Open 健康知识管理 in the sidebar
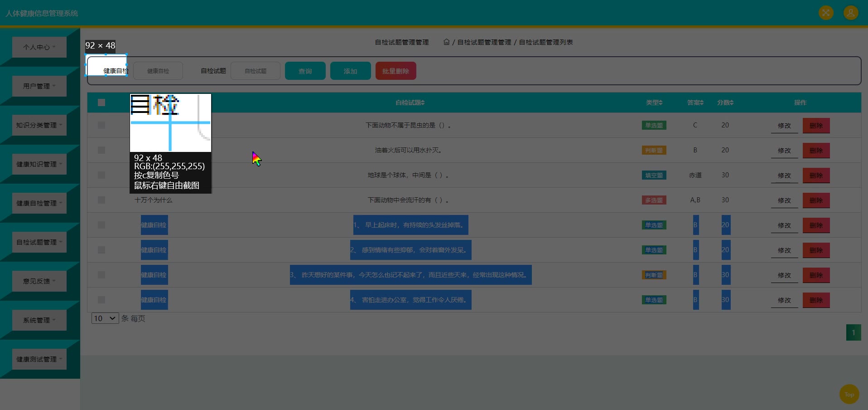868x410 pixels. pyautogui.click(x=39, y=164)
